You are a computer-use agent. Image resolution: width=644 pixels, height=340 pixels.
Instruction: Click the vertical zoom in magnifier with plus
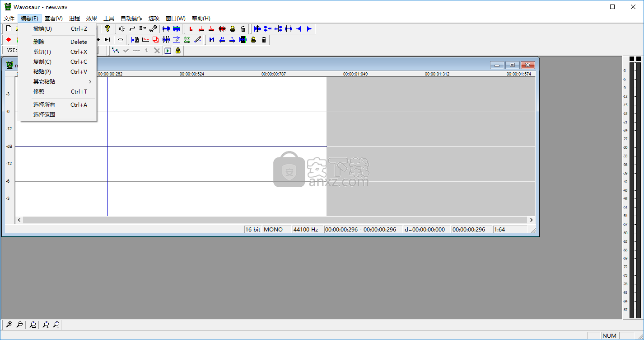coord(46,324)
